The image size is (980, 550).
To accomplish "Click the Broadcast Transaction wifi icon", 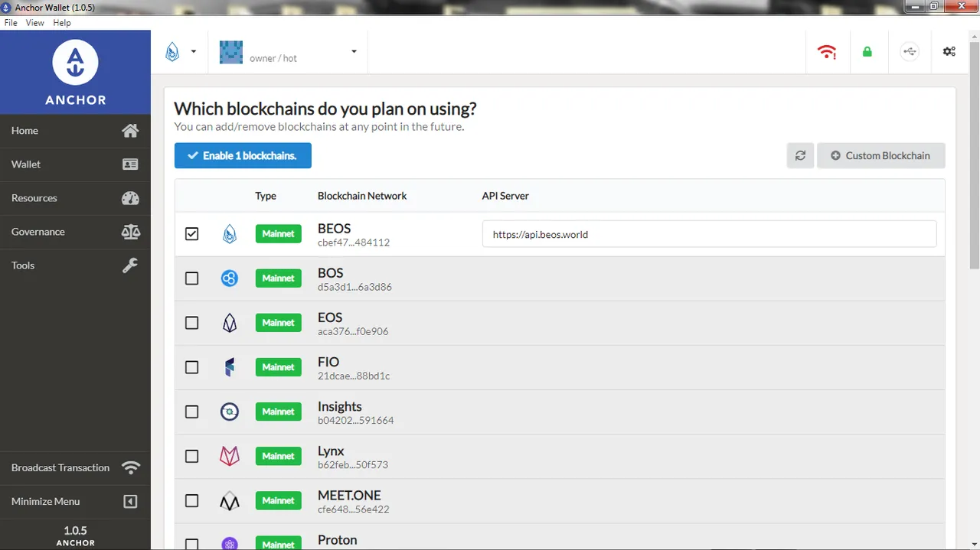I will pos(131,467).
